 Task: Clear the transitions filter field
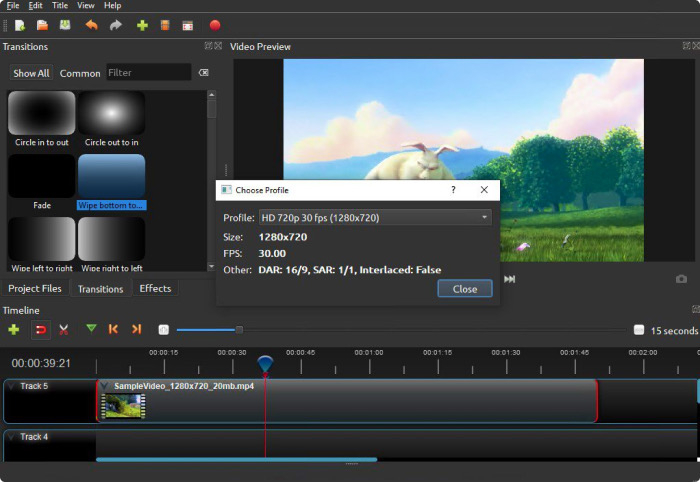204,72
